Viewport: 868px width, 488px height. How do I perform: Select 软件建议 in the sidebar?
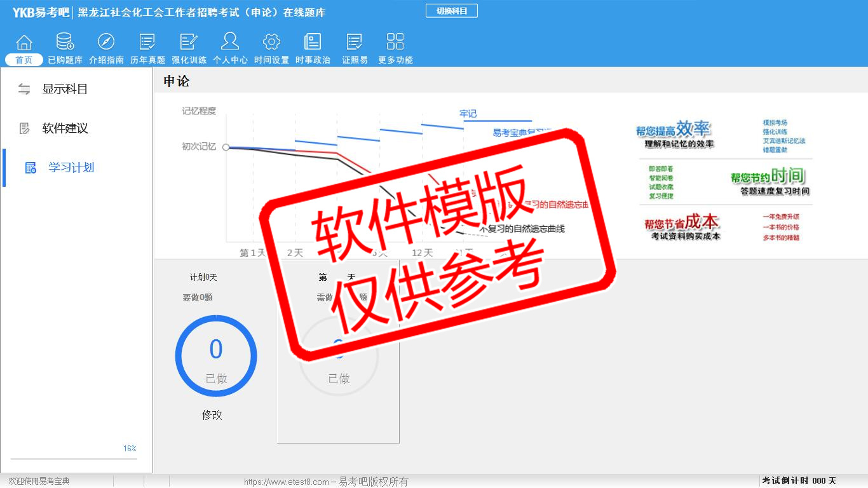coord(65,128)
